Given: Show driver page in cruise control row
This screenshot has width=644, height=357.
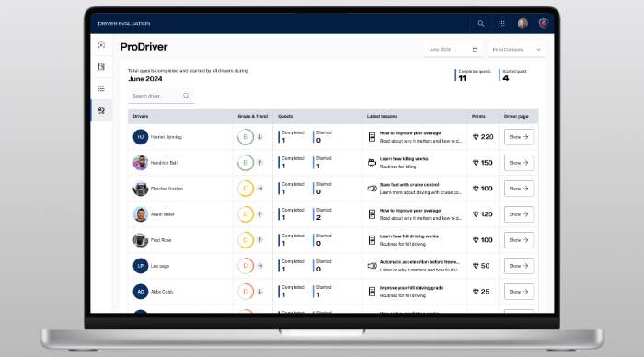Looking at the screenshot, I should coord(519,189).
